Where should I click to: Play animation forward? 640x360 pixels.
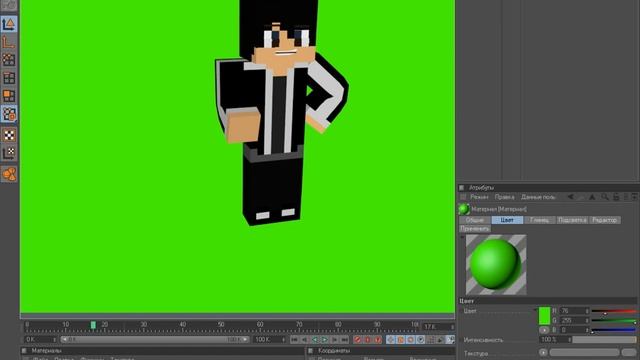click(325, 340)
